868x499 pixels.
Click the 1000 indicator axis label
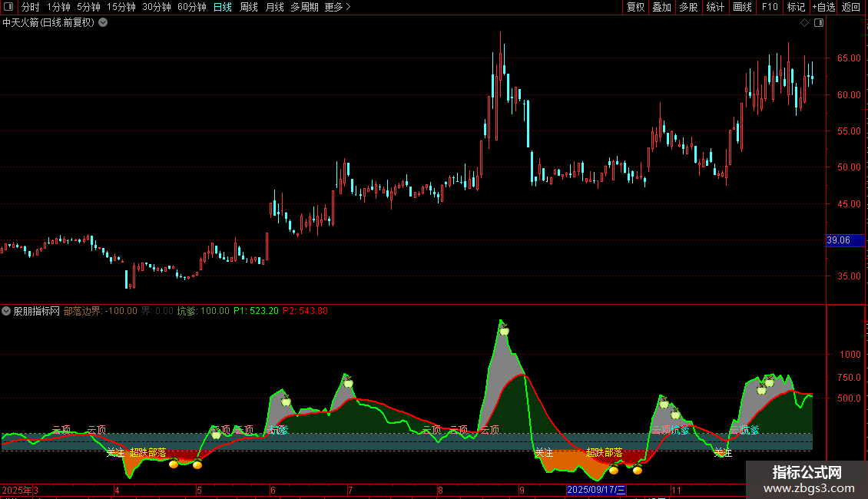[850, 355]
